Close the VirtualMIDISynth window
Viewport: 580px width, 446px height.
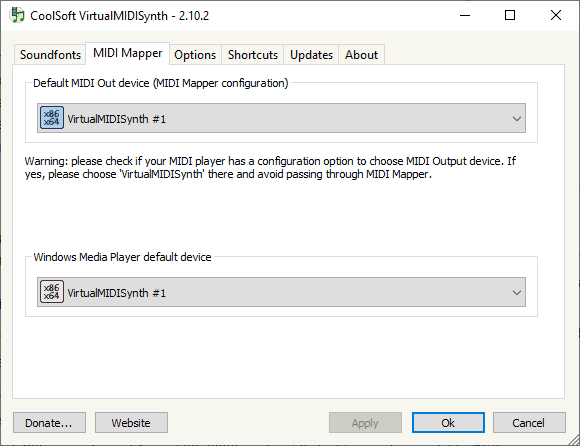(556, 15)
